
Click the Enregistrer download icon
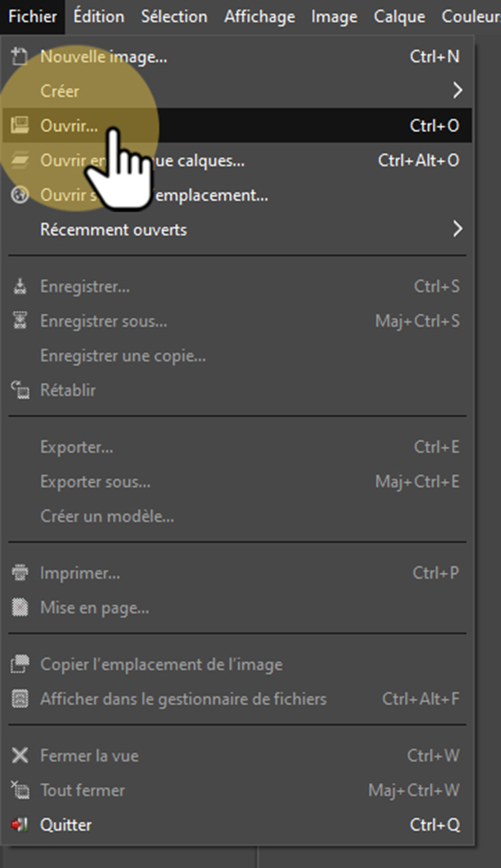coord(19,286)
